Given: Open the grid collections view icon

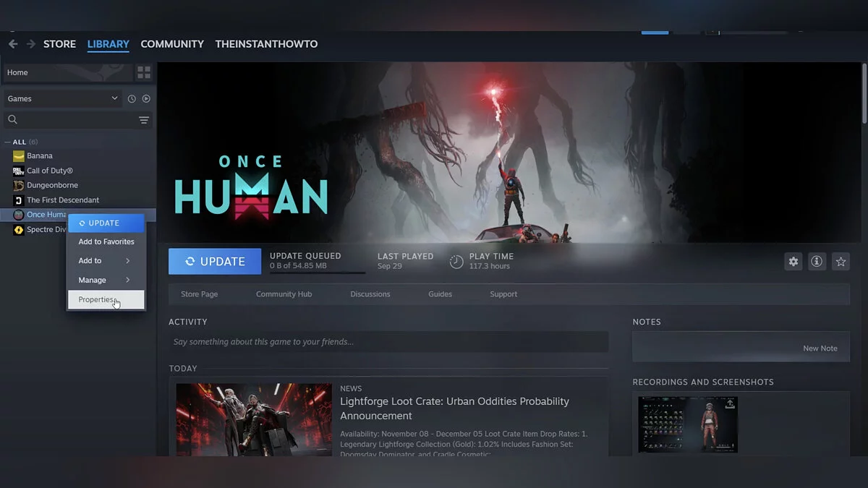Looking at the screenshot, I should 144,72.
